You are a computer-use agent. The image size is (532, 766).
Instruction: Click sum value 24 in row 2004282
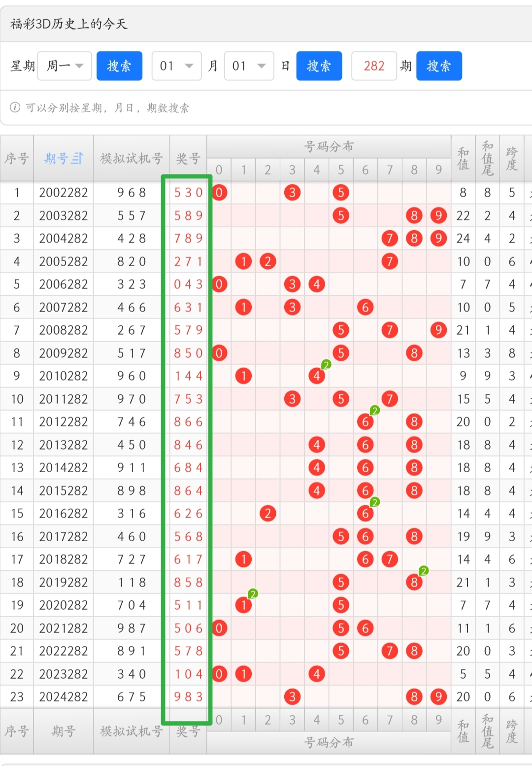pos(463,239)
